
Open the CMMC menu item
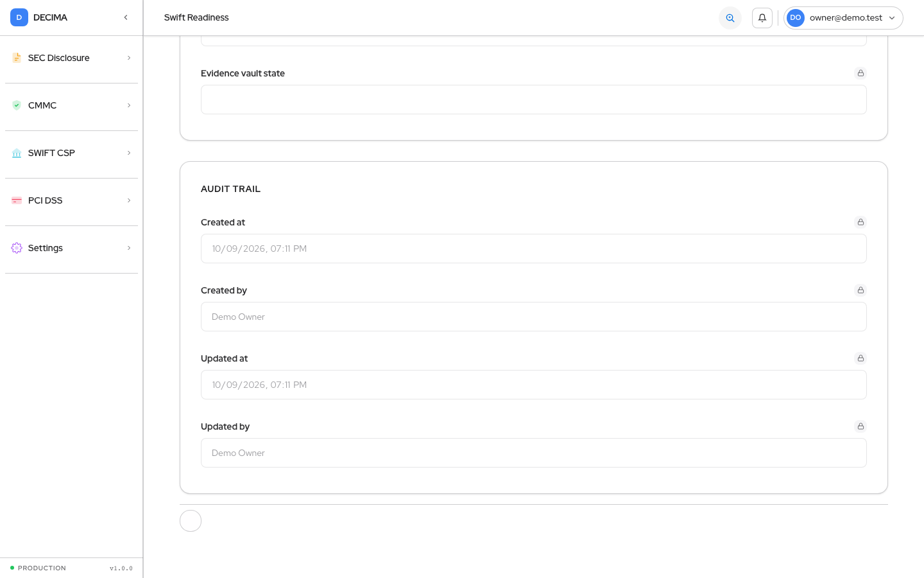71,105
